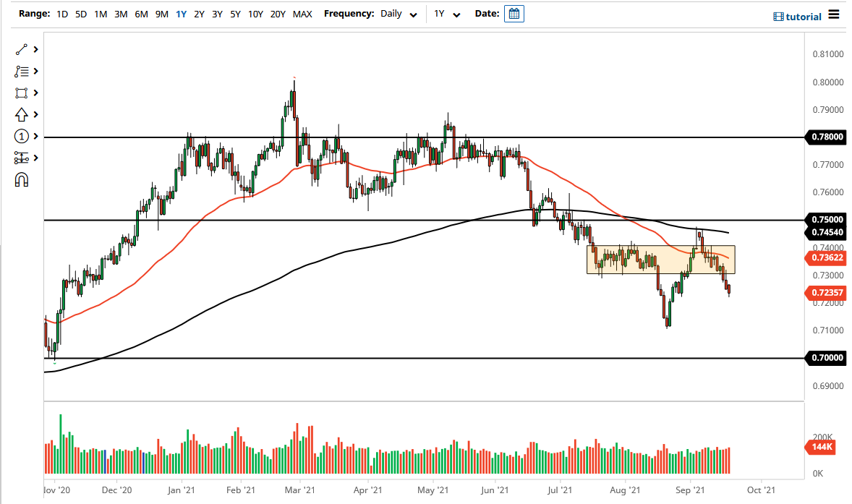852x504 pixels.
Task: Select the arrow marker tool
Action: pos(20,114)
